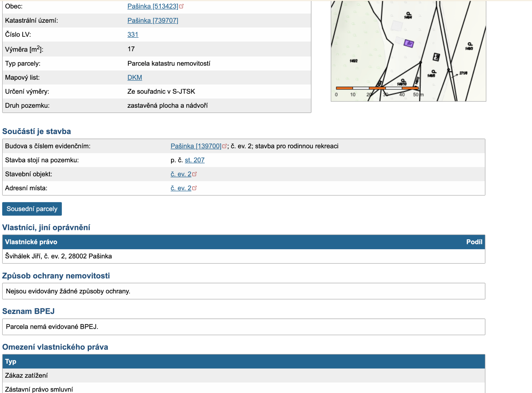Open the Pašinka [739707] cadastral area link
Viewport: 532px width, 393px height.
(153, 20)
